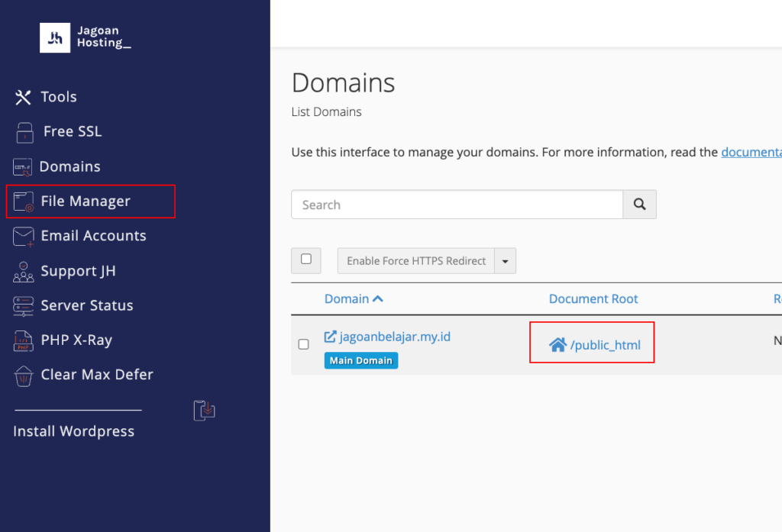782x532 pixels.
Task: Select Clear Max Defer option
Action: pyautogui.click(x=97, y=375)
